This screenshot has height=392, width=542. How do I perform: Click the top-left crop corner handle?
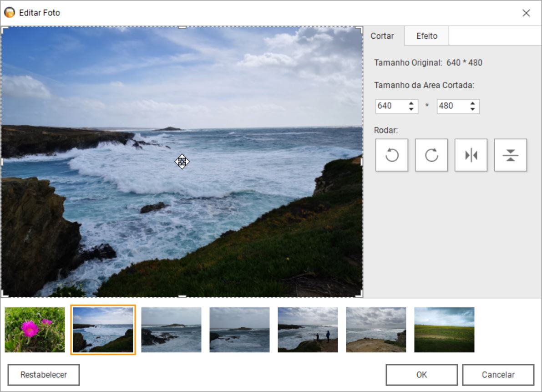click(4, 29)
